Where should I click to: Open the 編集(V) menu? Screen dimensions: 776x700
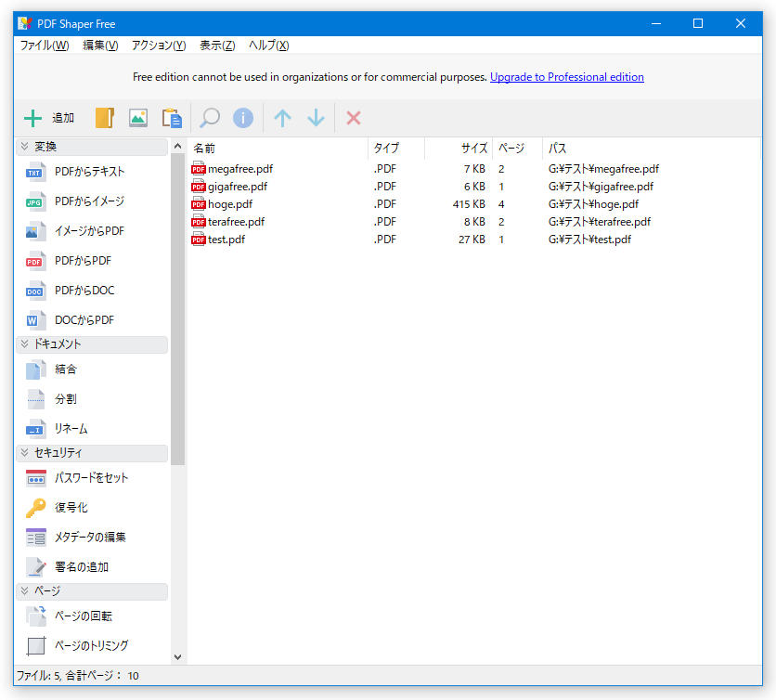(x=100, y=45)
